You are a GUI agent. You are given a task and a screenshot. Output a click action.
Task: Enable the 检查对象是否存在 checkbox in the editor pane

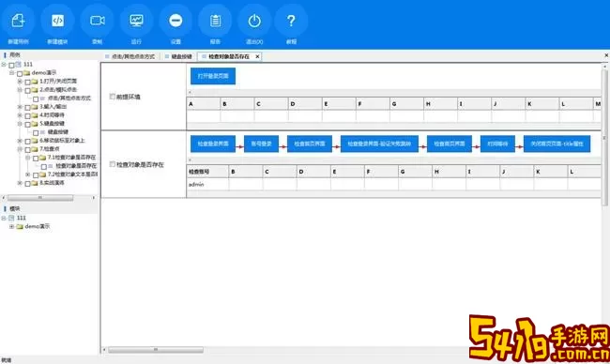(x=113, y=164)
